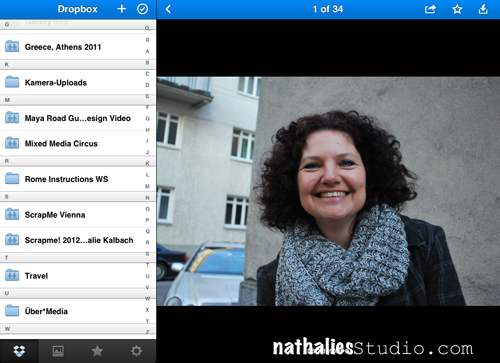Jump to letter S in alphabet index
Screen dimensions: 500x363
click(x=147, y=254)
